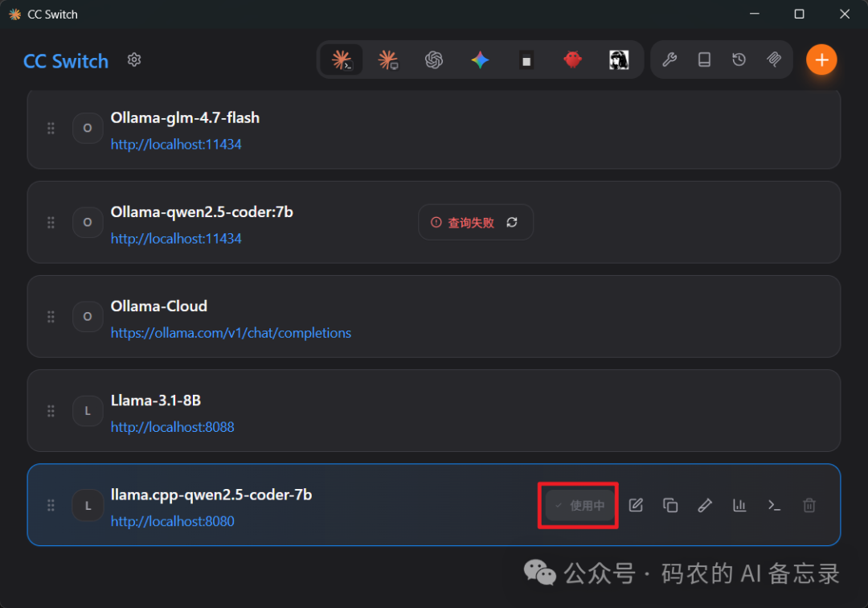Open the ollama.com chat completions link
Viewport: 868px width, 608px height.
tap(231, 333)
